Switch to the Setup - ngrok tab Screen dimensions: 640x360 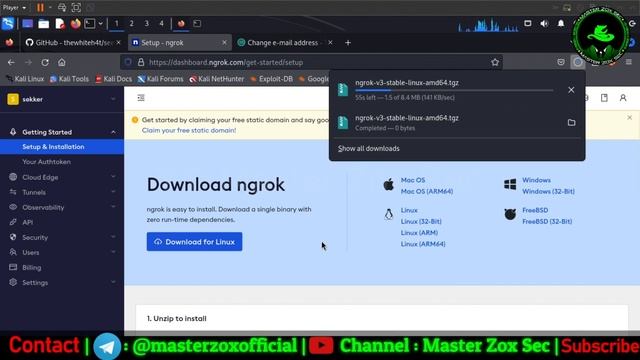[x=180, y=42]
